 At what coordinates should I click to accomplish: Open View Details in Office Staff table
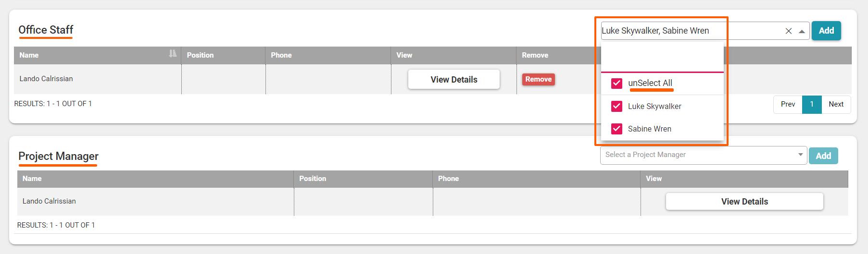pyautogui.click(x=453, y=79)
